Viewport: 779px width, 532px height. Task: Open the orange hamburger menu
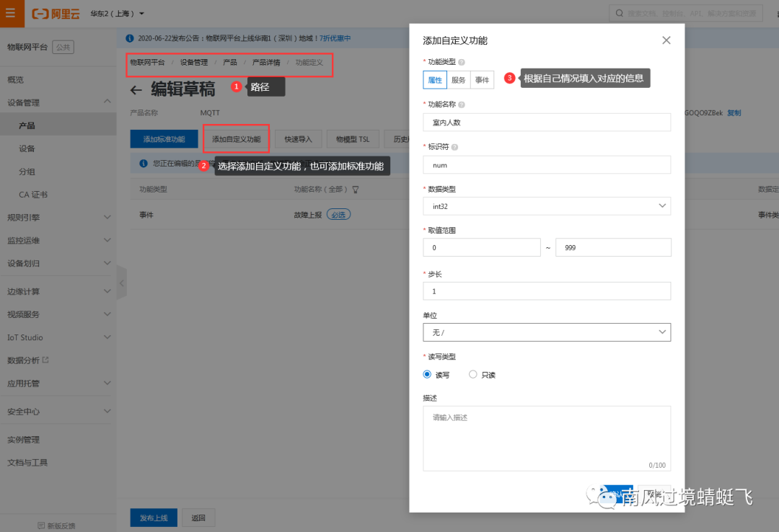tap(10, 13)
